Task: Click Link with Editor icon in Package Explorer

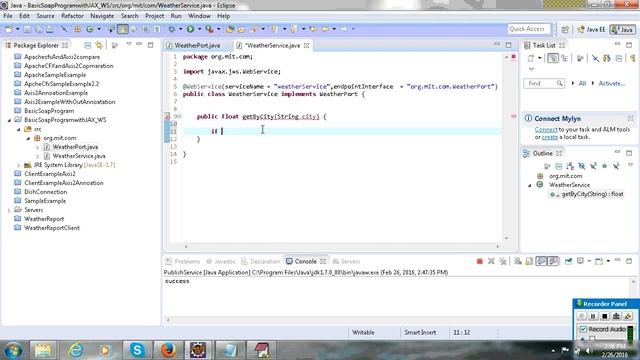Action: coord(99,45)
